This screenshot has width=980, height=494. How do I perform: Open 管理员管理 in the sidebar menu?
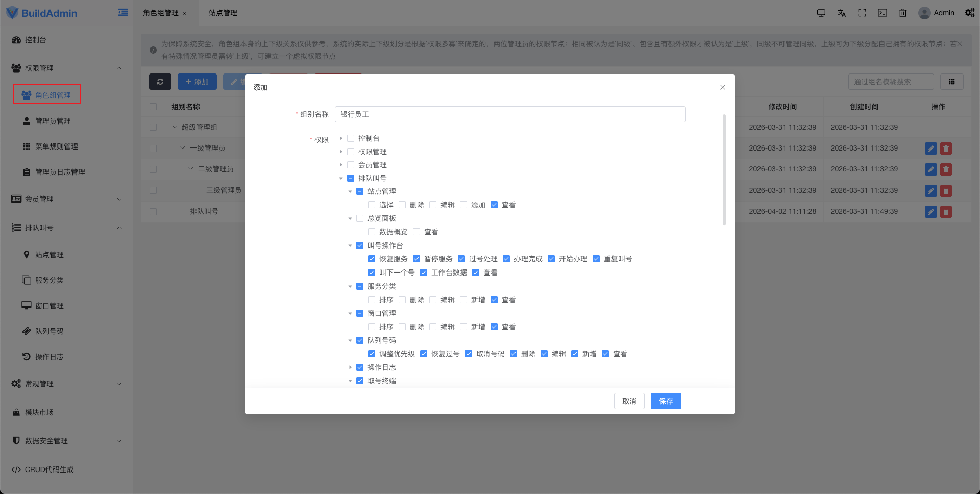[x=66, y=121]
